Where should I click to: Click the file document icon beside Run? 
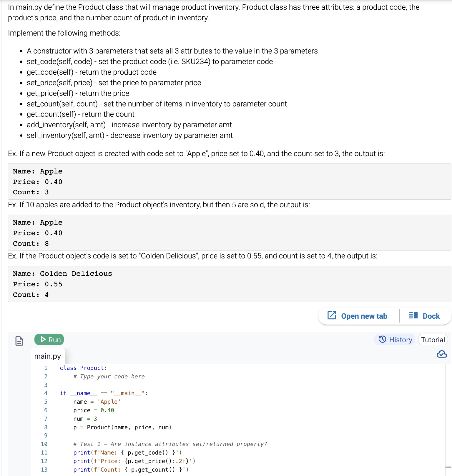coord(19,341)
